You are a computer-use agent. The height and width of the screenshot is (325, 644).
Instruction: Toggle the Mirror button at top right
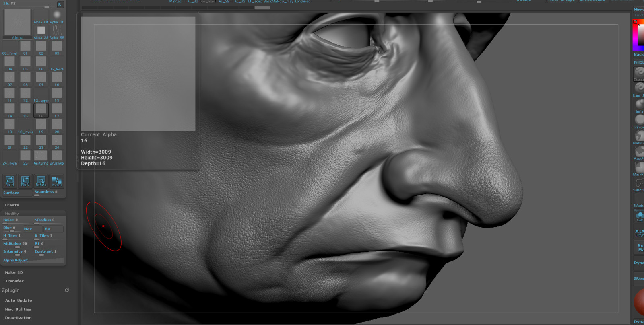point(639,9)
